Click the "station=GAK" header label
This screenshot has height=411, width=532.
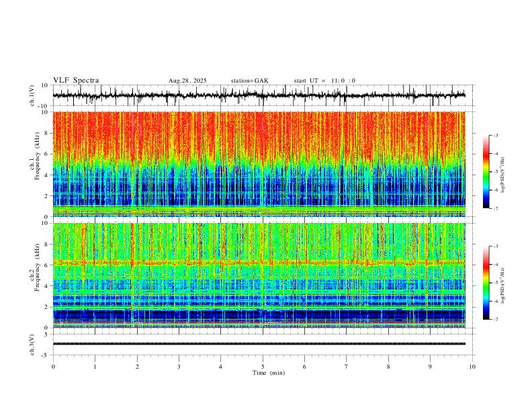click(249, 81)
